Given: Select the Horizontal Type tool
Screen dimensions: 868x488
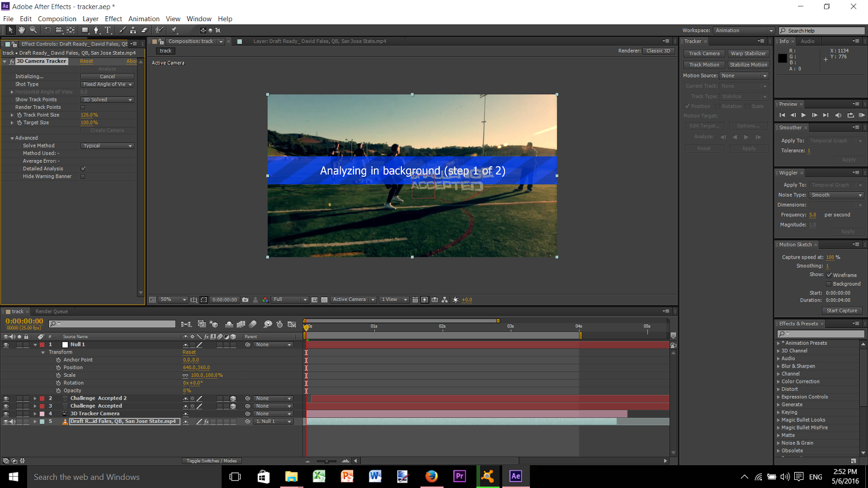Looking at the screenshot, I should point(108,30).
